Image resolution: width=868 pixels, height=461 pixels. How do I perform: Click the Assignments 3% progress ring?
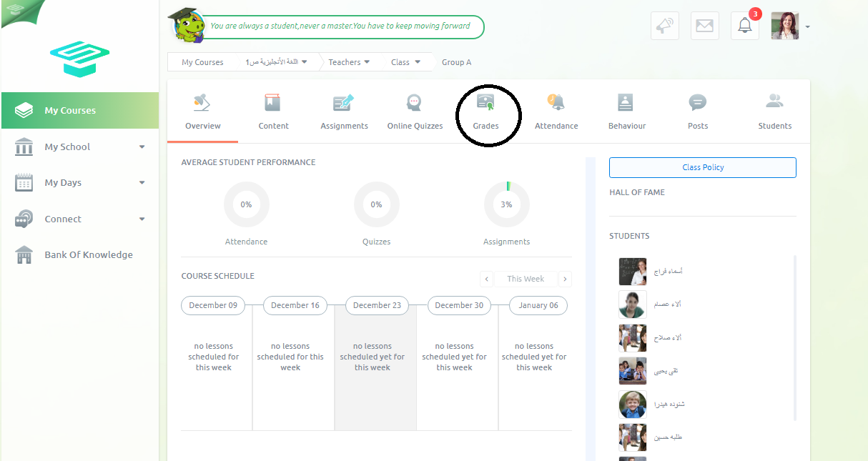click(x=506, y=204)
